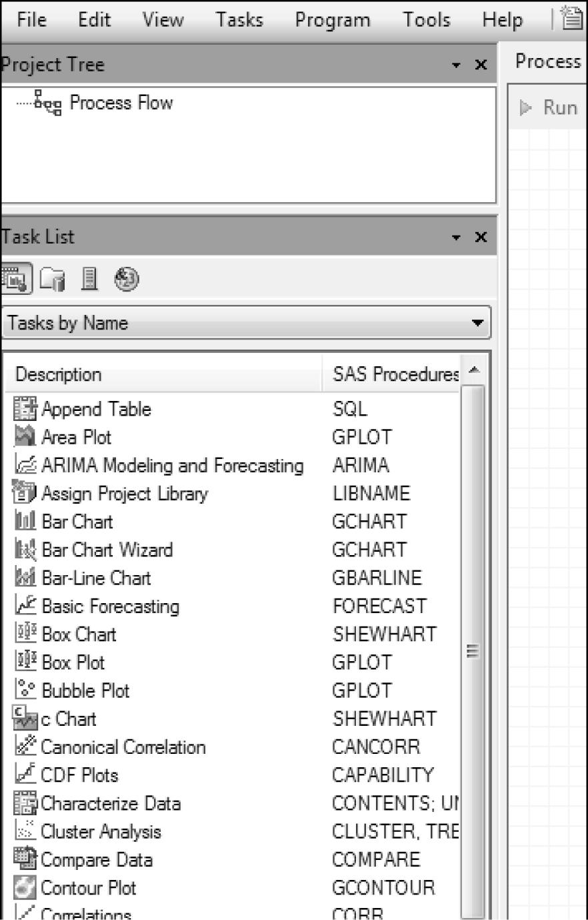
Task: Click the Bar-Line Chart icon
Action: (x=25, y=578)
